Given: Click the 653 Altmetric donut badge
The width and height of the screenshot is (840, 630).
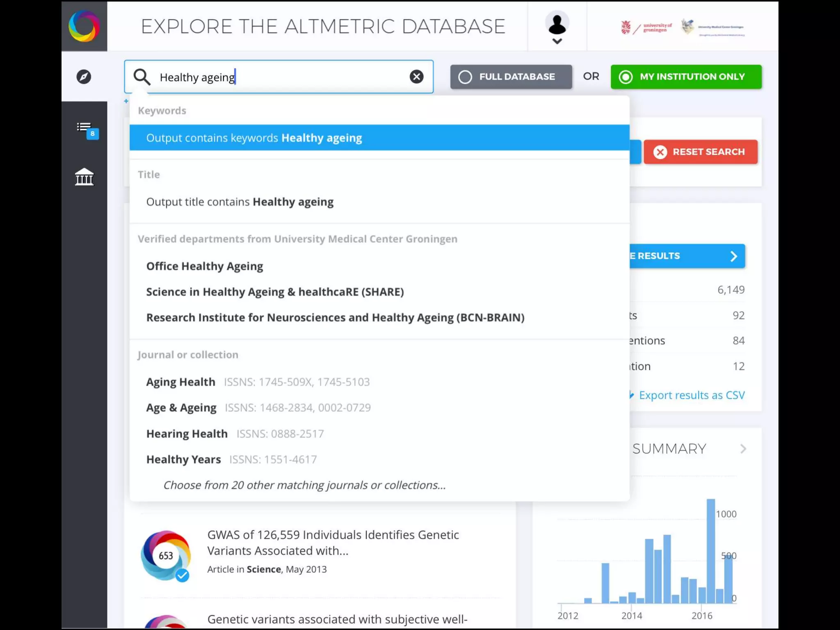Looking at the screenshot, I should point(166,555).
